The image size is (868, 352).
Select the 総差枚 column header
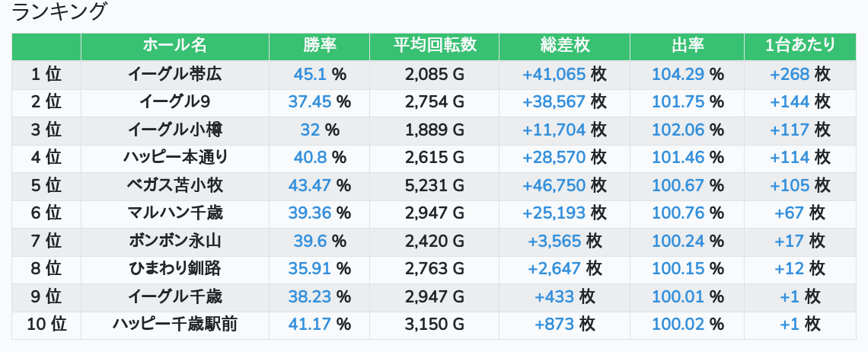pyautogui.click(x=565, y=46)
